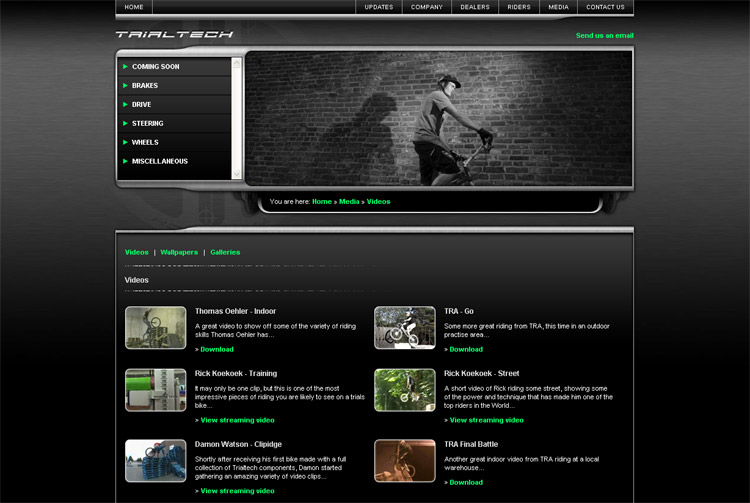Download the TRA - Go video

[466, 350]
